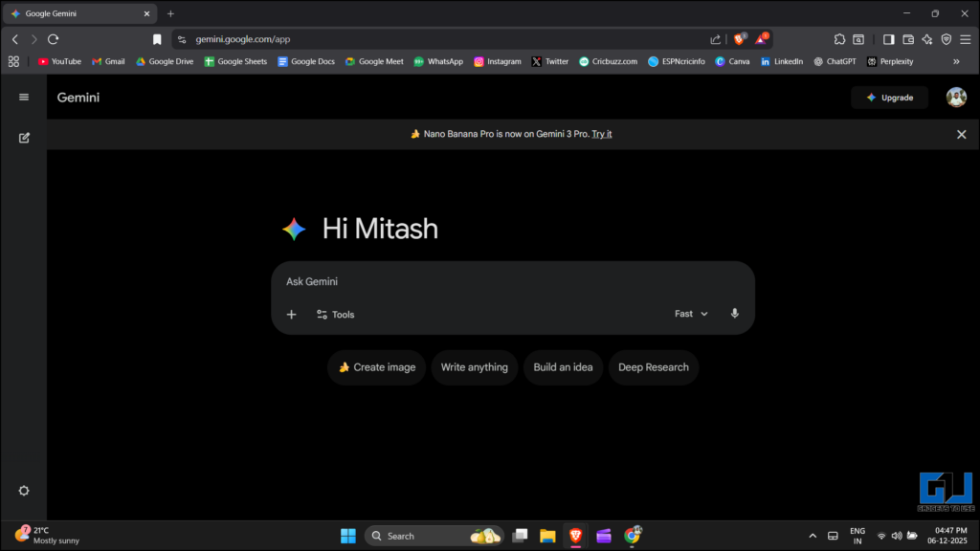Open the settings gear in the Gemini sidebar

(24, 490)
